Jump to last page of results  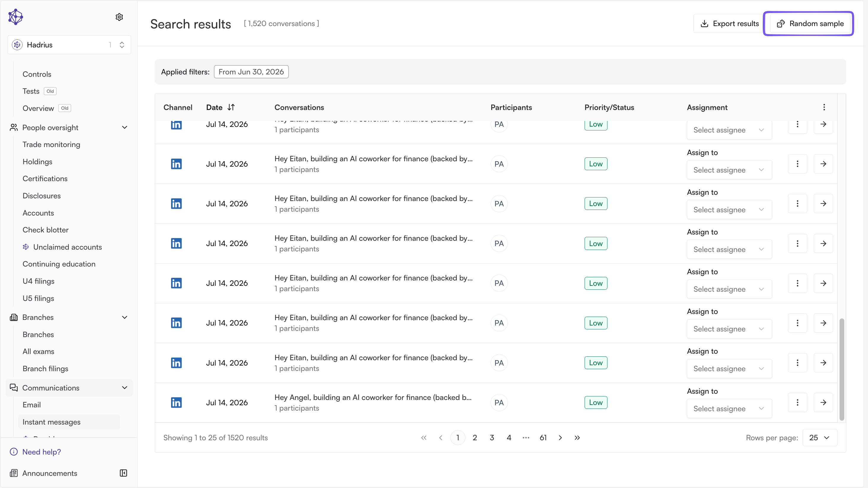(x=577, y=437)
